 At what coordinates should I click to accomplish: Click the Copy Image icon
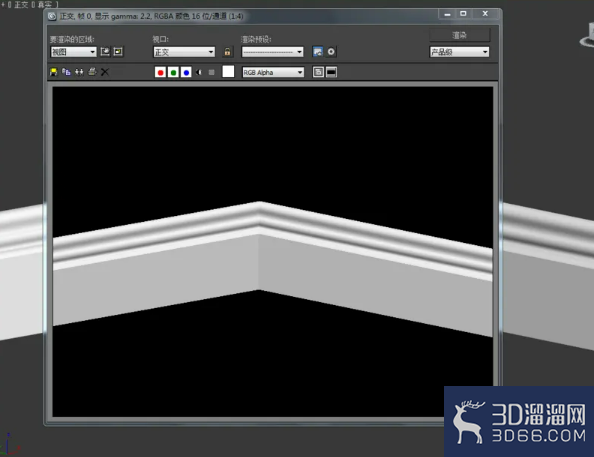tap(66, 72)
